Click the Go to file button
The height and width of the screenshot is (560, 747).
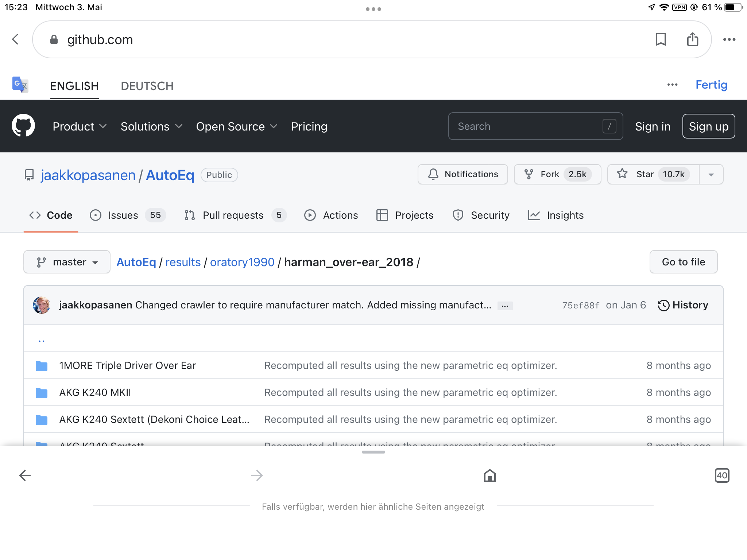pos(683,262)
